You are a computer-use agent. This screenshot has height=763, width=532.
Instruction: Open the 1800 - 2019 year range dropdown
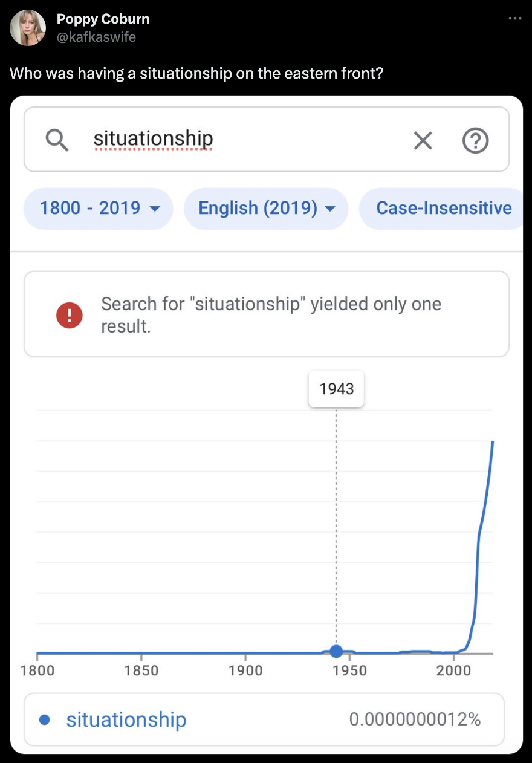(99, 208)
